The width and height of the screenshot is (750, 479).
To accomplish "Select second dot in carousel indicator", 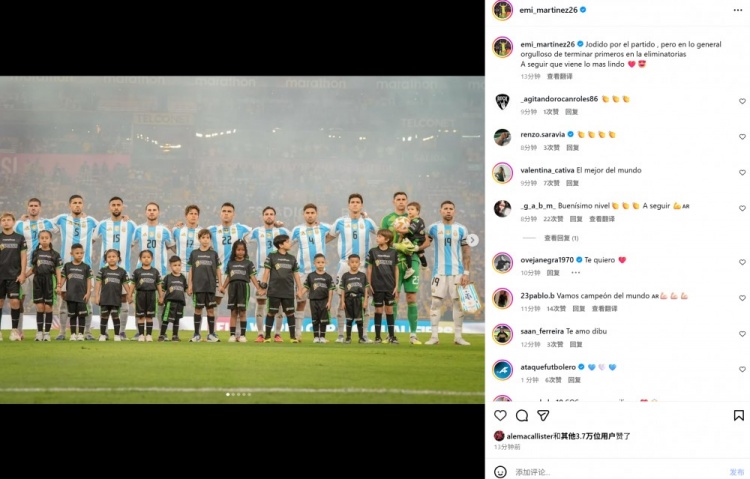I will [x=233, y=394].
